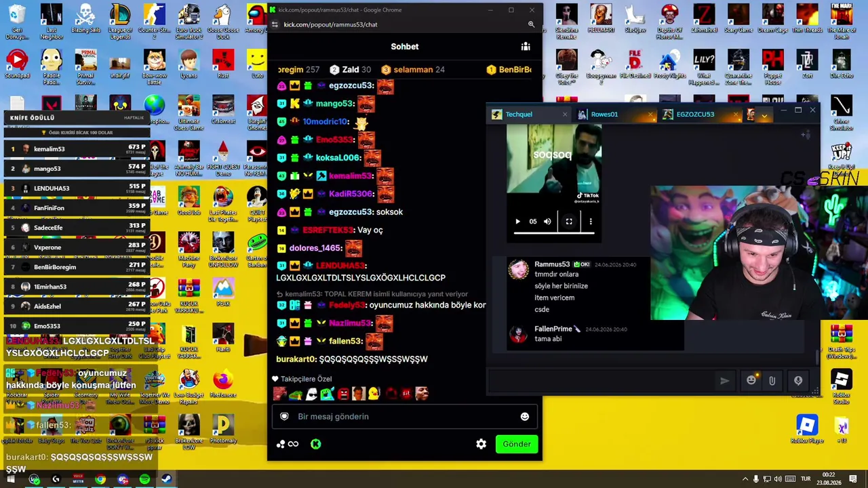Image resolution: width=868 pixels, height=488 pixels.
Task: Click the shield badge icon in Kick message box
Action: [284, 416]
